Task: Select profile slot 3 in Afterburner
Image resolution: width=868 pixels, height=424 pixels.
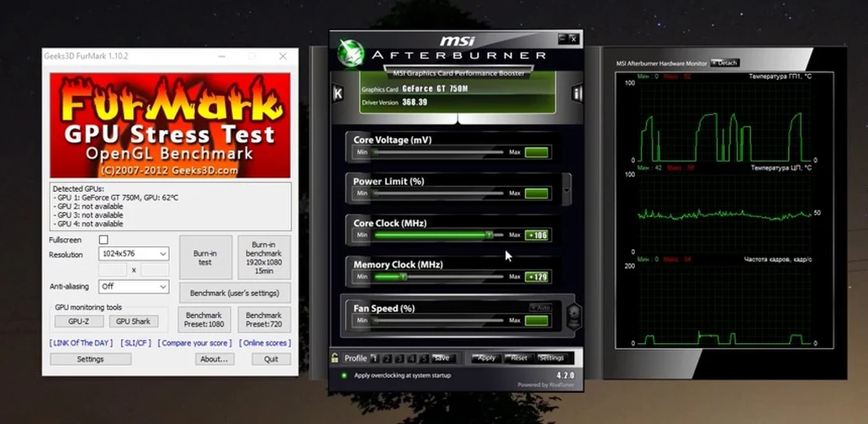Action: [x=400, y=358]
